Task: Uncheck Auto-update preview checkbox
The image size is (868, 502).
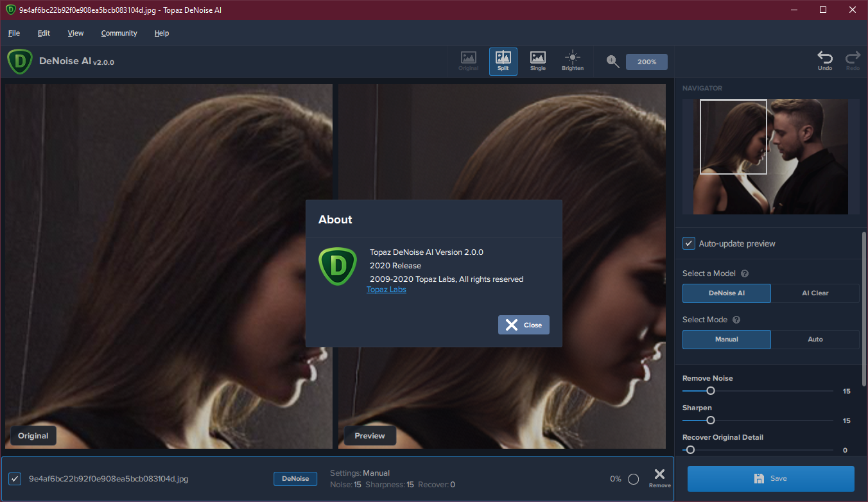Action: pyautogui.click(x=689, y=243)
